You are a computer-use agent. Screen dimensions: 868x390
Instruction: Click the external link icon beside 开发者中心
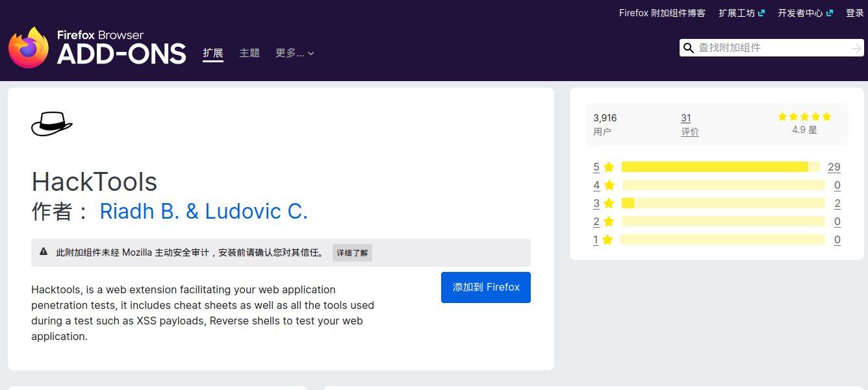[x=829, y=13]
